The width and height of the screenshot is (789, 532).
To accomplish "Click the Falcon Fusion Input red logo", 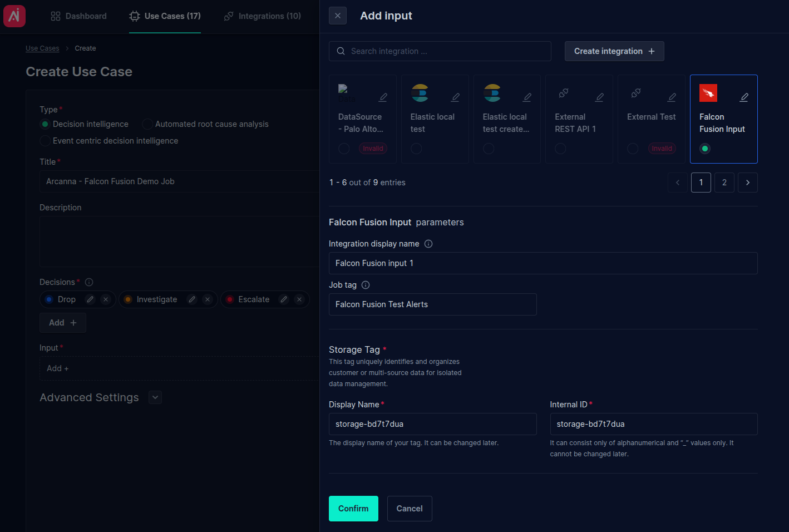I will 708,93.
